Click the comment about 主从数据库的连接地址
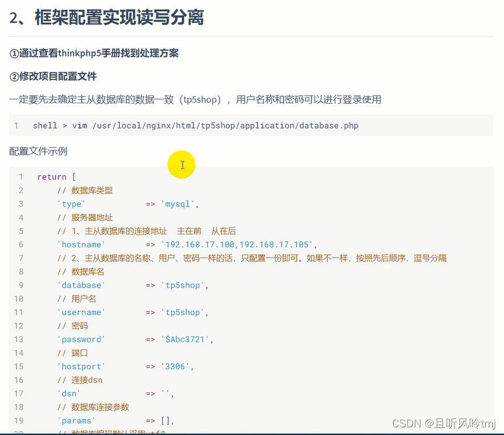Image resolution: width=504 pixels, height=435 pixels. 143,231
